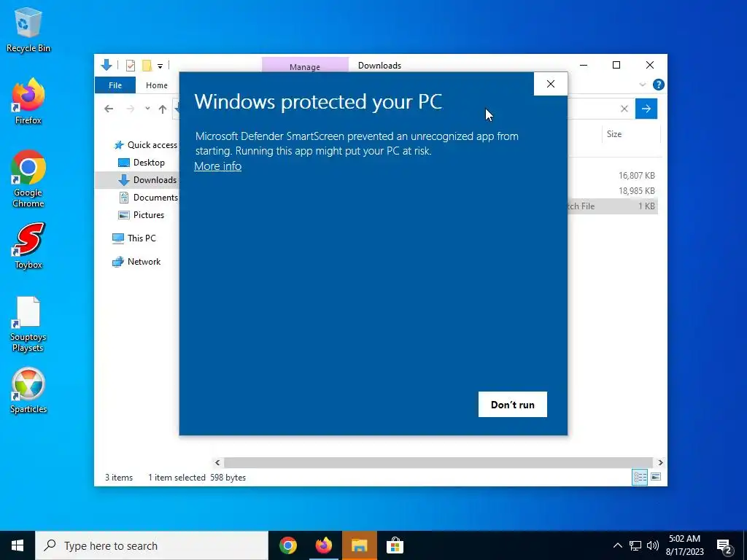747x560 pixels.
Task: Open the clock and calendar
Action: tap(684, 545)
